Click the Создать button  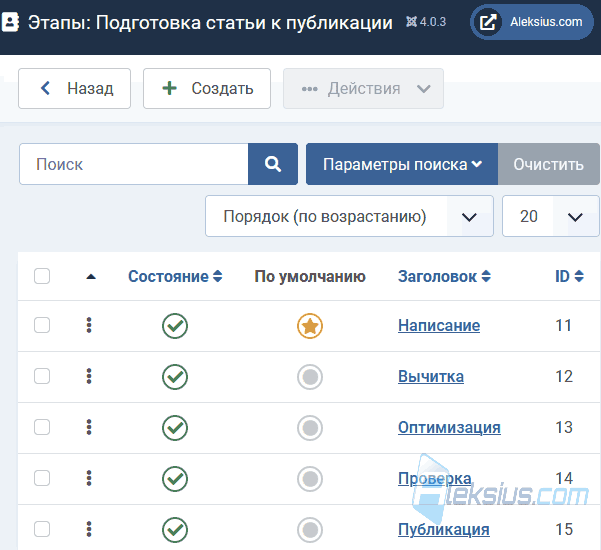207,89
